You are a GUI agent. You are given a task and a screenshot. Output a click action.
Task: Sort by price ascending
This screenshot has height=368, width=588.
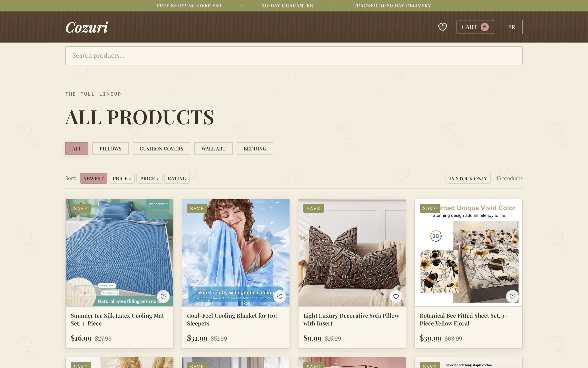(x=122, y=178)
